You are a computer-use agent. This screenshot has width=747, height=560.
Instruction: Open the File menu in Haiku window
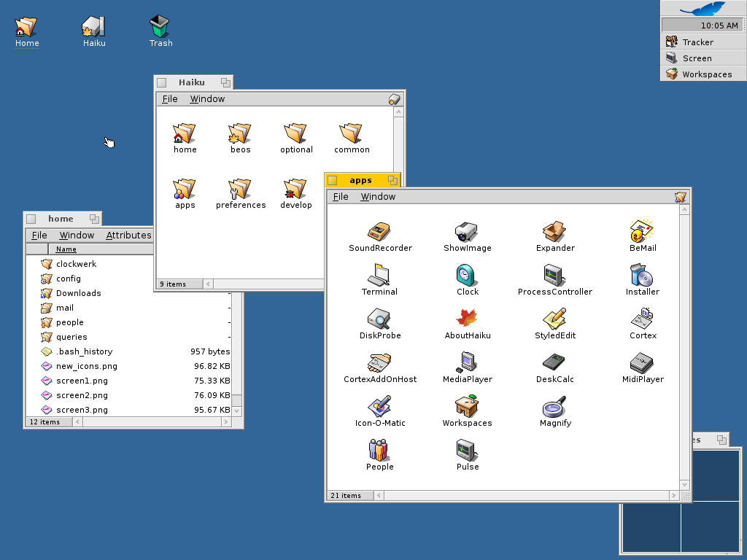[169, 99]
